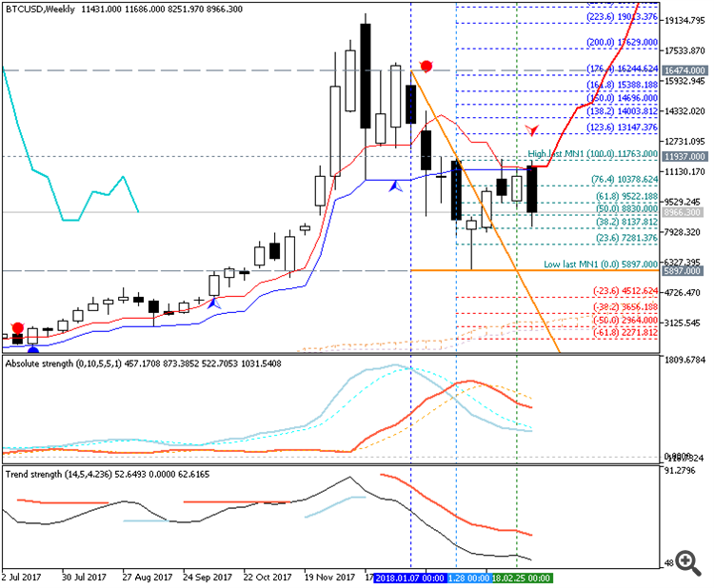The image size is (714, 588).
Task: Click Fibonacci (50.0) 8830.000 label
Action: click(626, 208)
